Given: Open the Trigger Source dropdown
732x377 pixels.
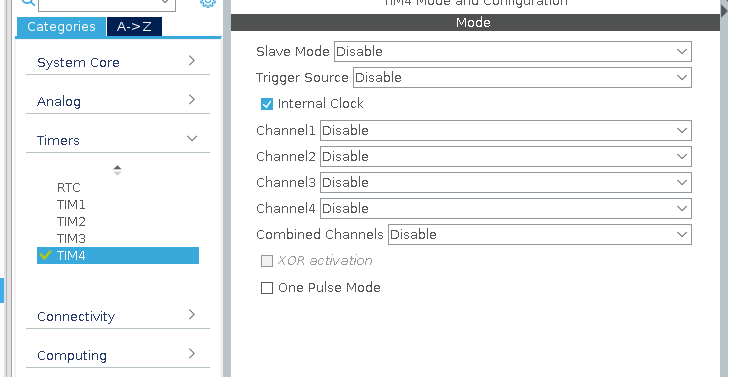Looking at the screenshot, I should 522,77.
